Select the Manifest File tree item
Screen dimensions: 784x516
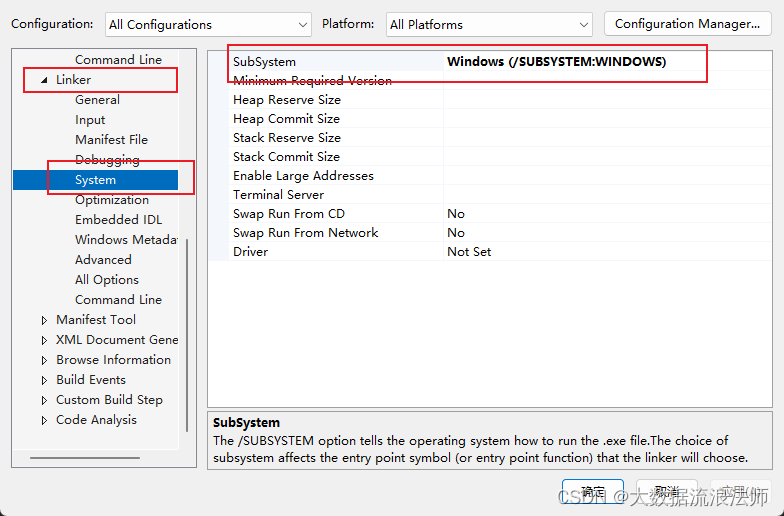click(x=112, y=140)
